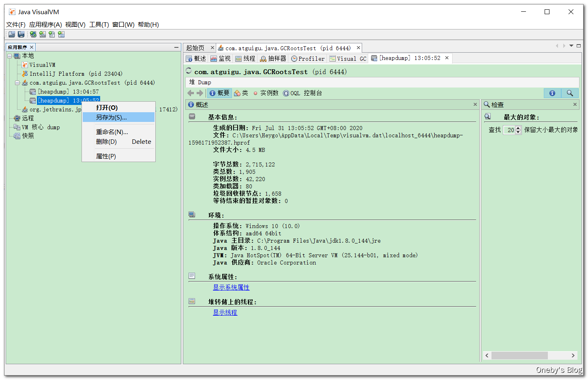Click the [heapdump] 13:05:52 dump icon in the tree

tap(33, 100)
